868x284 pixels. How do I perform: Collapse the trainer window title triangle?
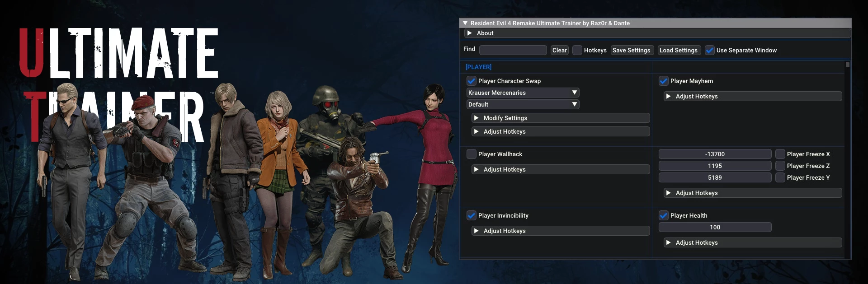point(465,23)
